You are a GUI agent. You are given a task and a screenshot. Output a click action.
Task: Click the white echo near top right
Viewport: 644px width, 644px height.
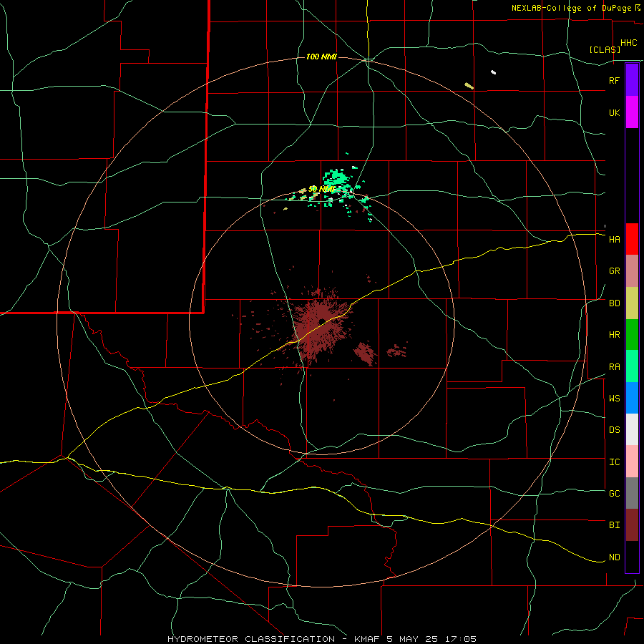[x=493, y=72]
